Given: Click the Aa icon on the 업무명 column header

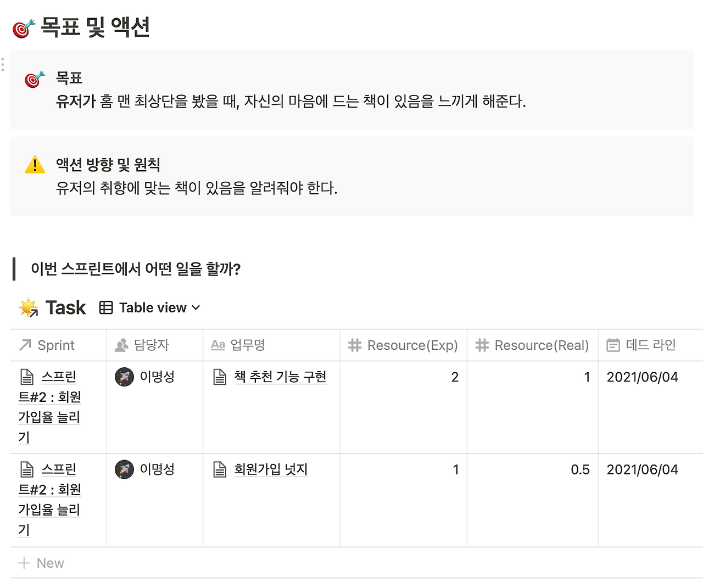Looking at the screenshot, I should [x=217, y=345].
